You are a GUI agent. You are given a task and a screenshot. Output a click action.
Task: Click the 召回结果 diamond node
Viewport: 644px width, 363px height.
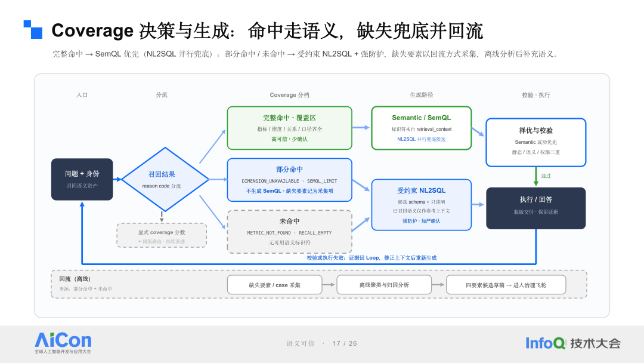pos(165,179)
